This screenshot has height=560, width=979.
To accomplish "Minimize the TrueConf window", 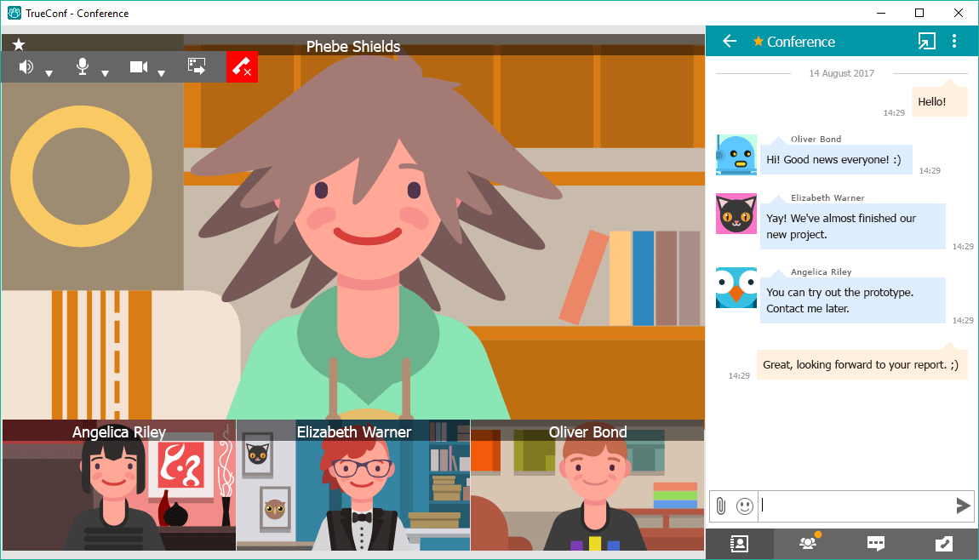I will 881,13.
